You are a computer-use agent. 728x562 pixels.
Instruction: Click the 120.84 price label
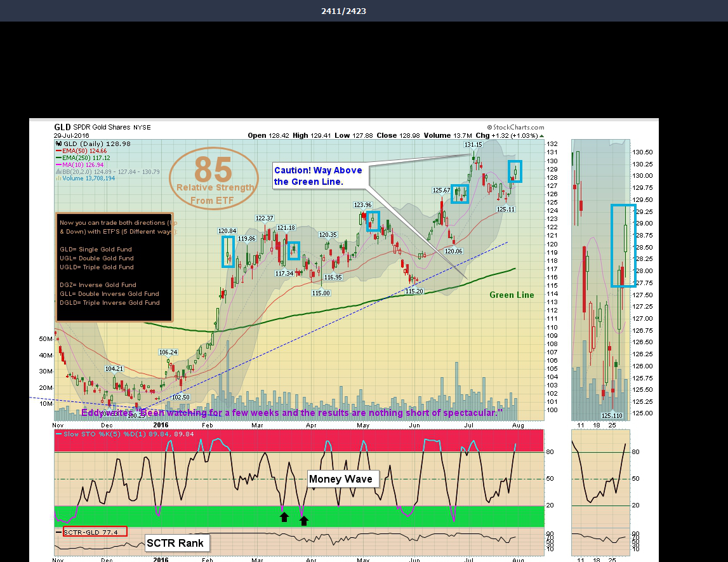click(227, 231)
